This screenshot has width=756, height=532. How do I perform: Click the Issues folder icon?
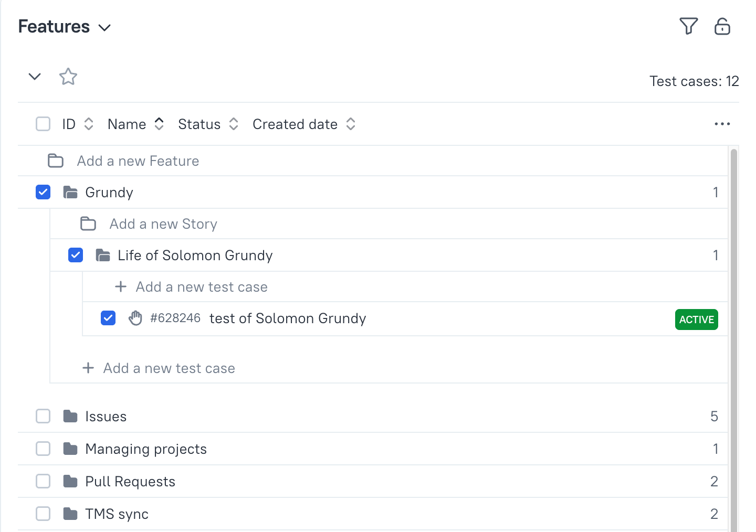(70, 417)
